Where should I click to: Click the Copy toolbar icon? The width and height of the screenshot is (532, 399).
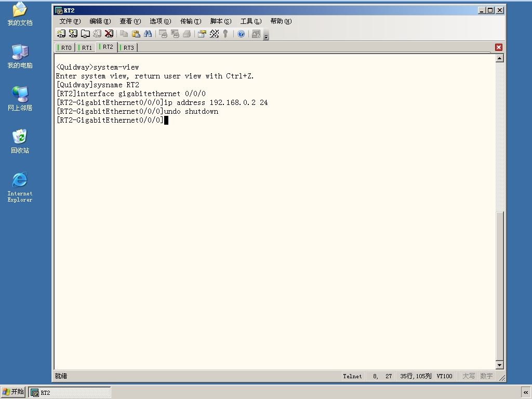point(124,34)
